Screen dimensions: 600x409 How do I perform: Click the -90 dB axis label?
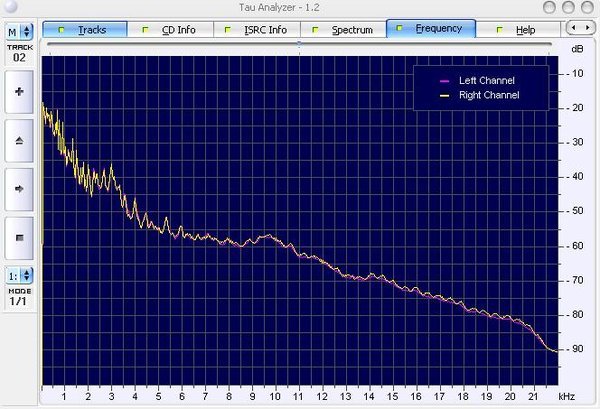click(x=575, y=349)
